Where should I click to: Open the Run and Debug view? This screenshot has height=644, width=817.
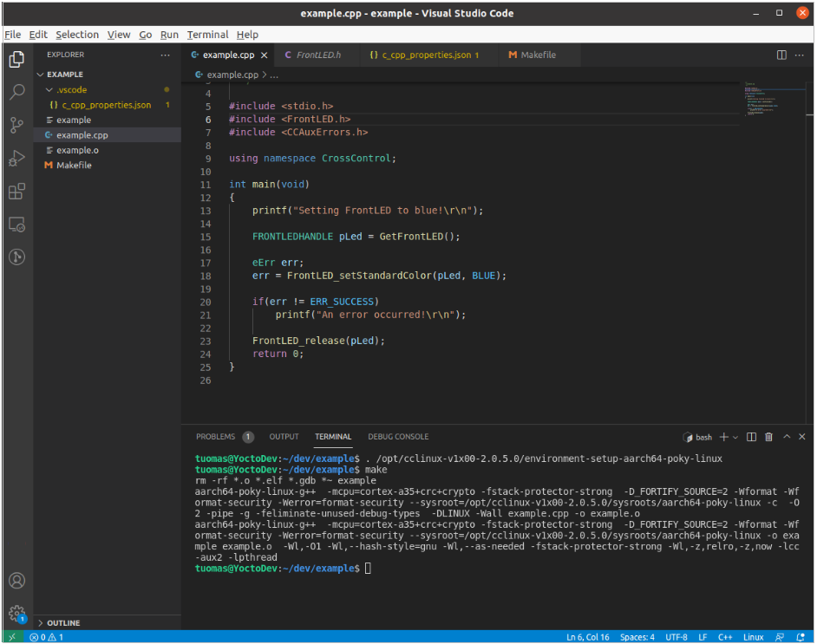click(16, 158)
